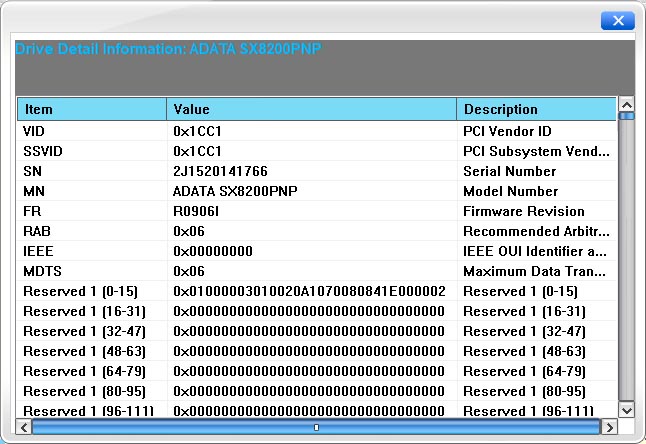Select Reserved 1 (32-47) item cell

point(84,331)
